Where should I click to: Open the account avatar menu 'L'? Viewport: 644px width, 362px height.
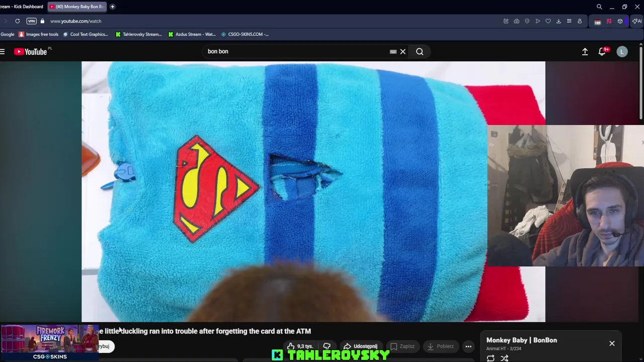(622, 51)
